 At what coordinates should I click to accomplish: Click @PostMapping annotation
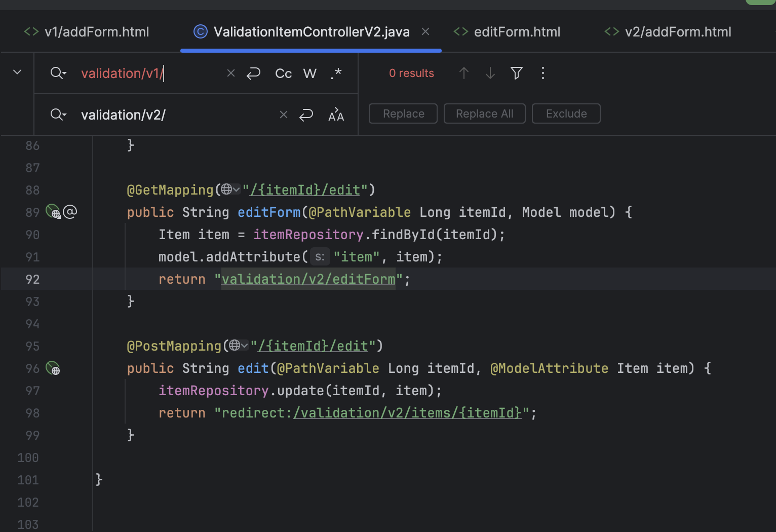click(174, 346)
